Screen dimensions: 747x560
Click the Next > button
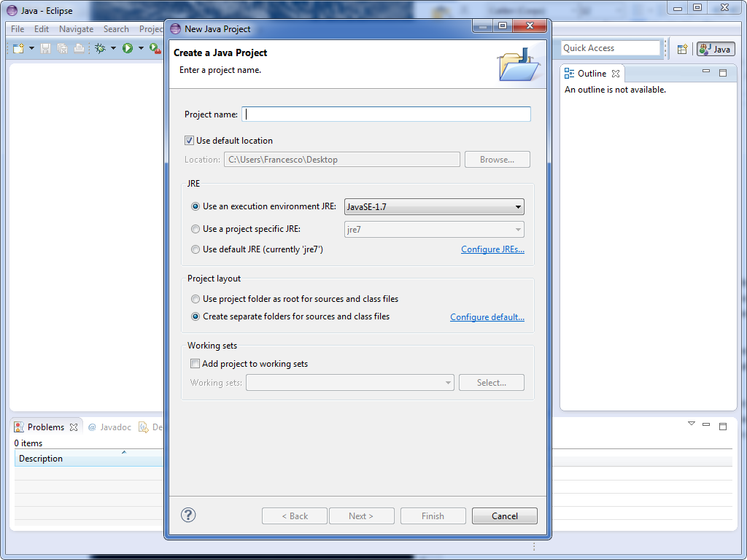tap(362, 516)
